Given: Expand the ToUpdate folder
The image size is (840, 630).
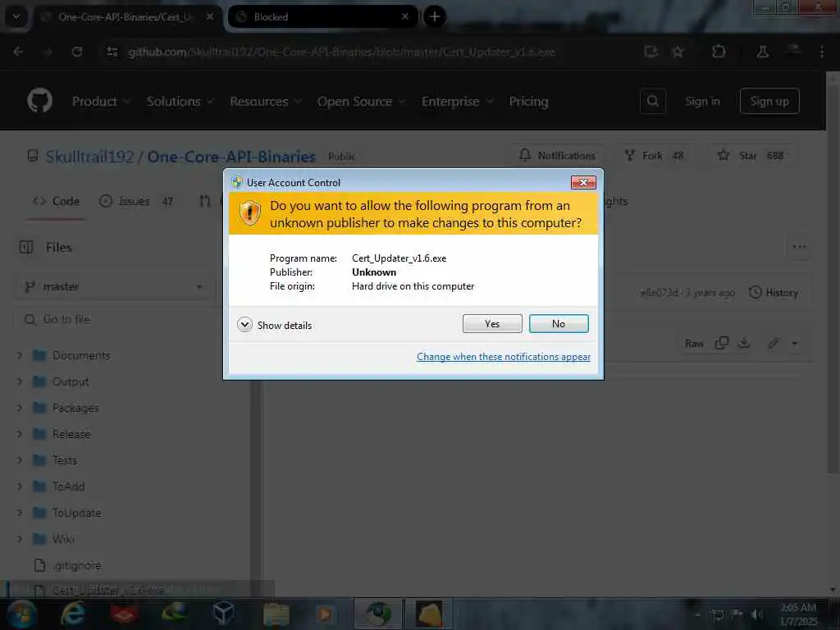Looking at the screenshot, I should [x=20, y=513].
